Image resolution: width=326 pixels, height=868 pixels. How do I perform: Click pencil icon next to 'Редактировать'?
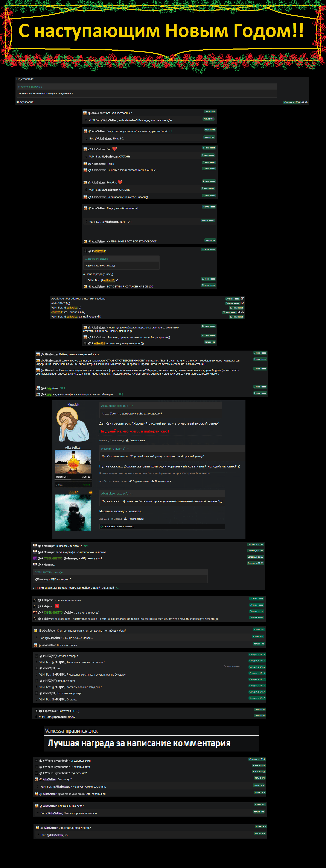130,481
